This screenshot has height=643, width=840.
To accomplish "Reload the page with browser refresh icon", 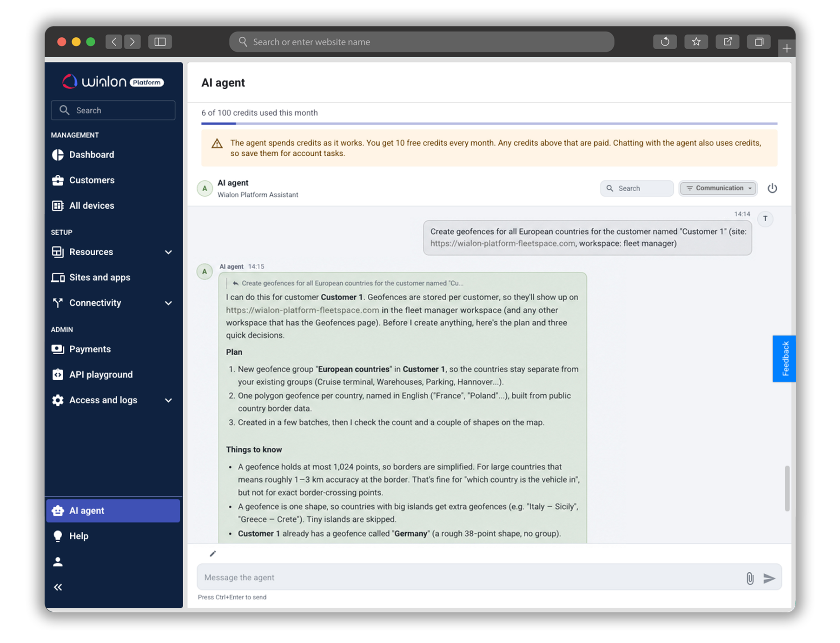I will click(665, 42).
